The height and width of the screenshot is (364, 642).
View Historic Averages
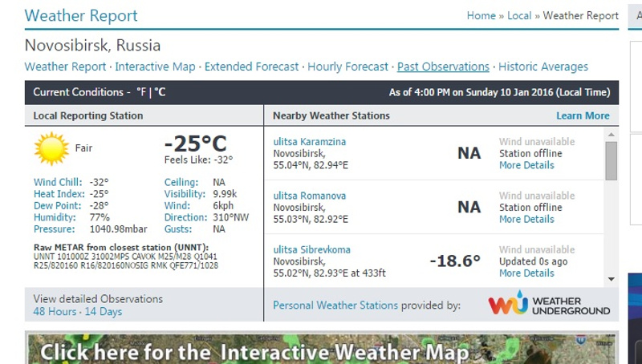[x=543, y=67]
